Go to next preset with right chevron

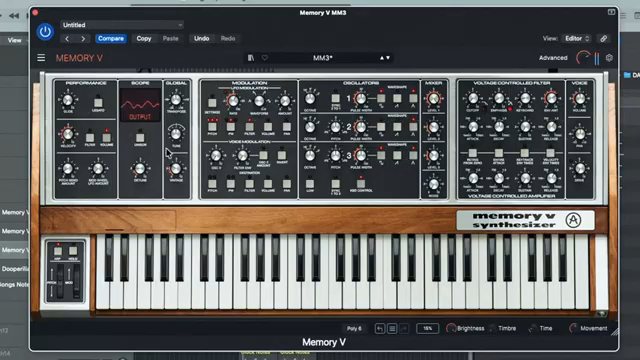(x=83, y=39)
